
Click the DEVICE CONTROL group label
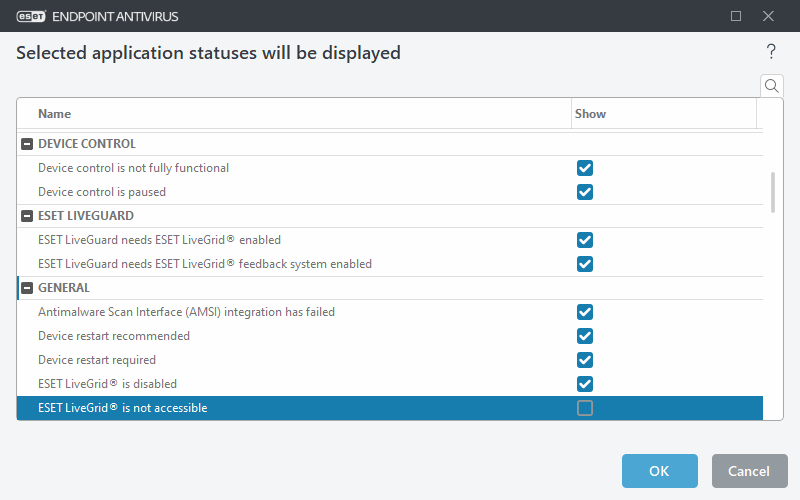(x=87, y=144)
